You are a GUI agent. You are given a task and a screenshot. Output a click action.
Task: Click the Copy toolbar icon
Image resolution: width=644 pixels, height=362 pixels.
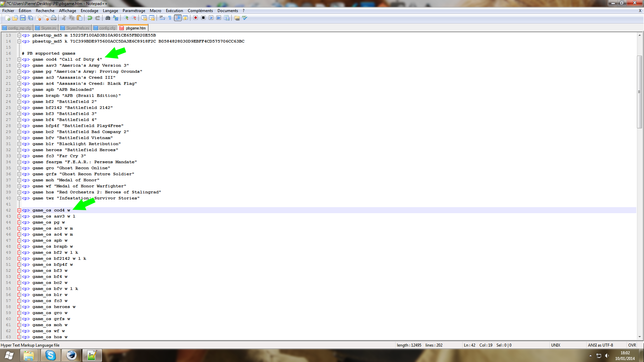pos(72,18)
